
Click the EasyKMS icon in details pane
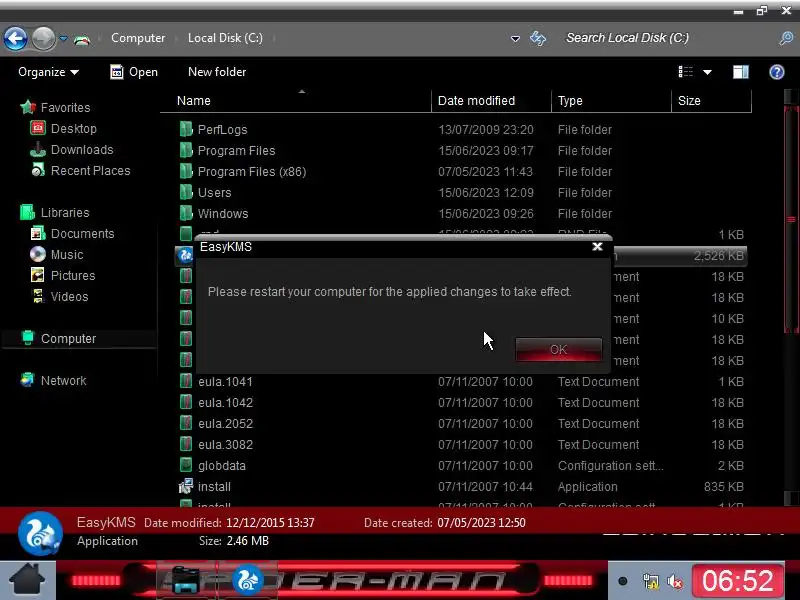pos(40,534)
